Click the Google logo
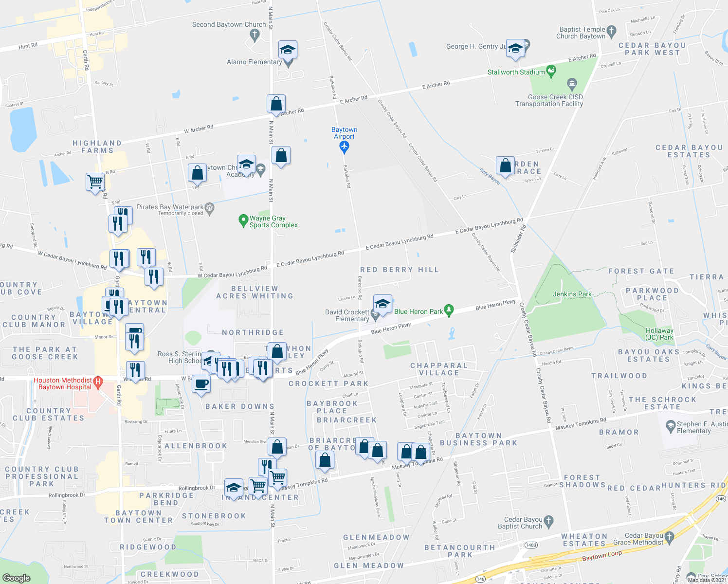The width and height of the screenshot is (728, 584). pyautogui.click(x=16, y=578)
